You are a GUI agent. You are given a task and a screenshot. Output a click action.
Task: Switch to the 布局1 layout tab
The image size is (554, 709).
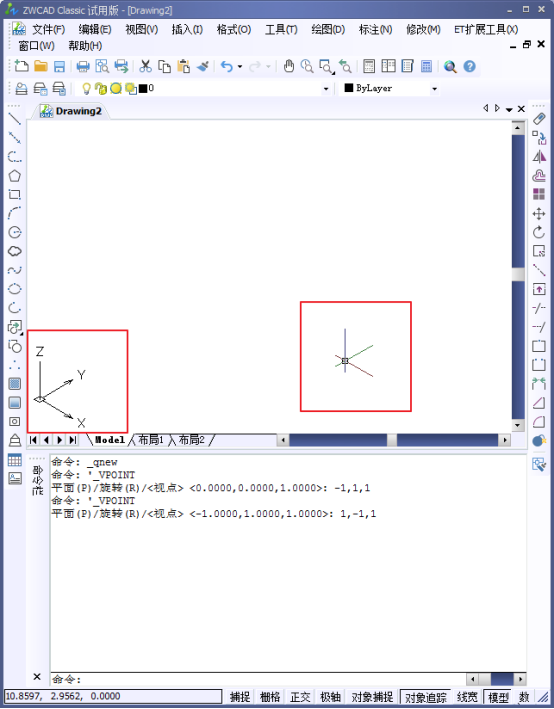pos(151,440)
